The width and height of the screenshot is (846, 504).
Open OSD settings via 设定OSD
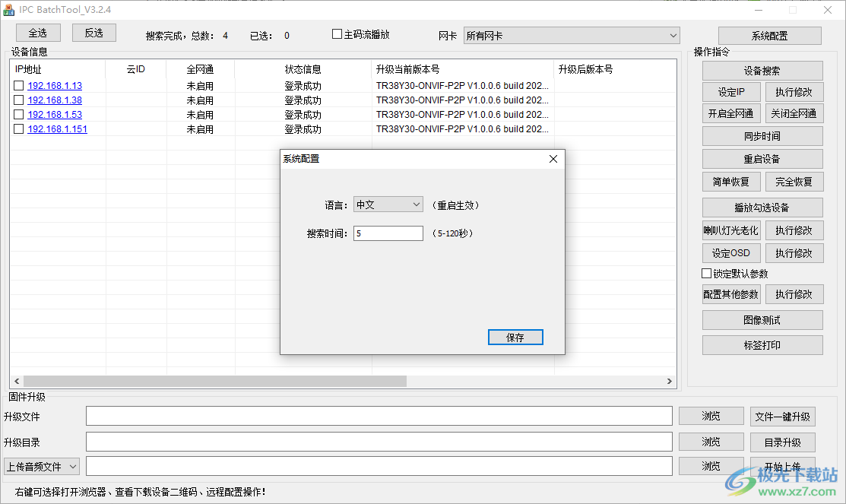(x=731, y=252)
